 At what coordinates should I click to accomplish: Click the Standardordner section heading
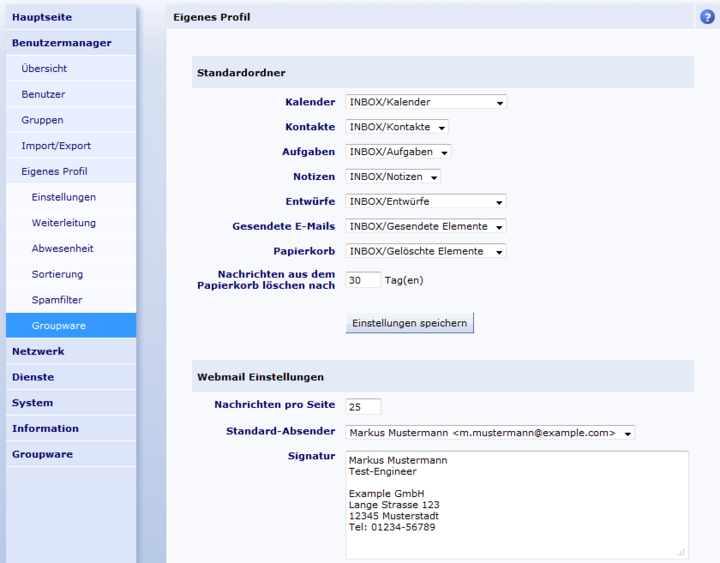(241, 73)
